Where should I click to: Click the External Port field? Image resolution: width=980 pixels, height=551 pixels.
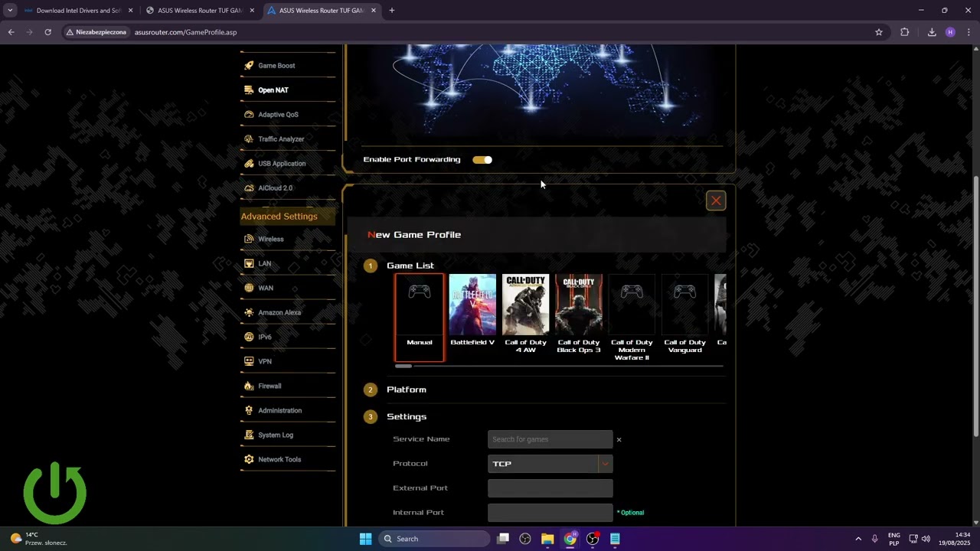pyautogui.click(x=550, y=488)
